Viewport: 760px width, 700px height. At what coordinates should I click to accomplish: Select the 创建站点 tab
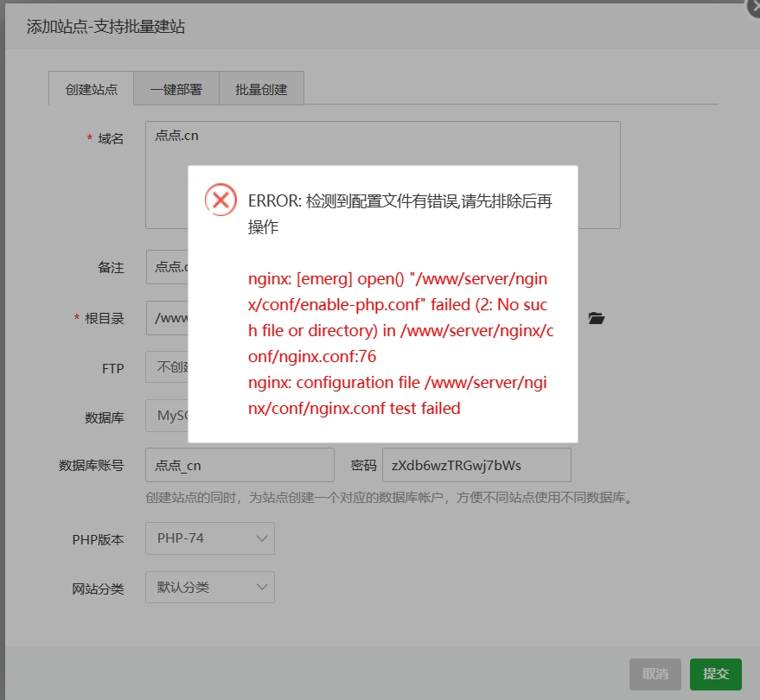point(91,89)
